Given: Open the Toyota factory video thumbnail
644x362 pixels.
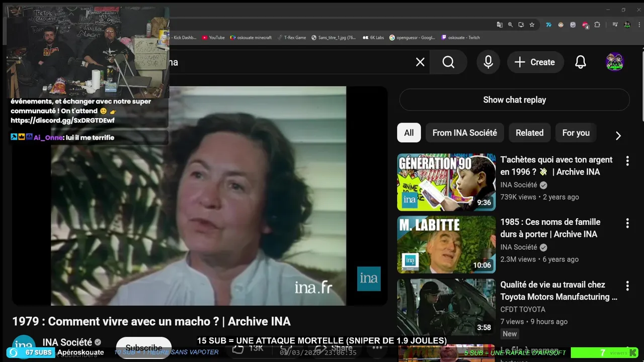Looking at the screenshot, I should pos(446,307).
